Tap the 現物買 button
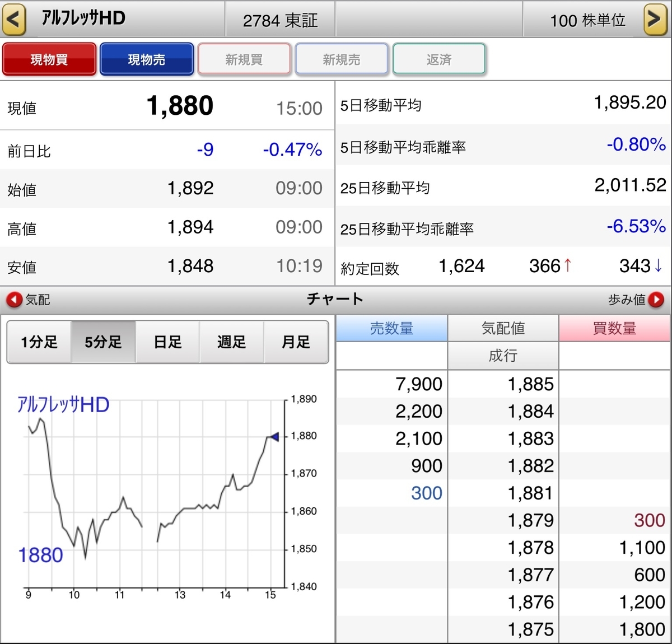 click(49, 59)
